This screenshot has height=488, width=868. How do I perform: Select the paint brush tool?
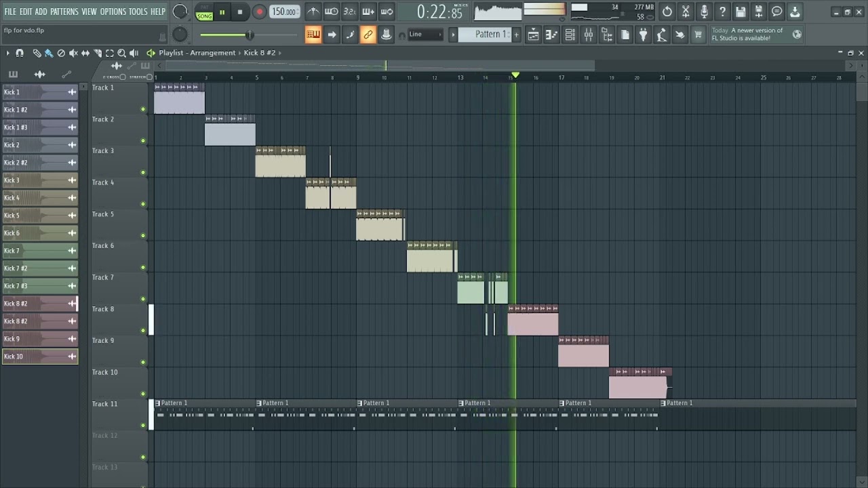point(49,53)
